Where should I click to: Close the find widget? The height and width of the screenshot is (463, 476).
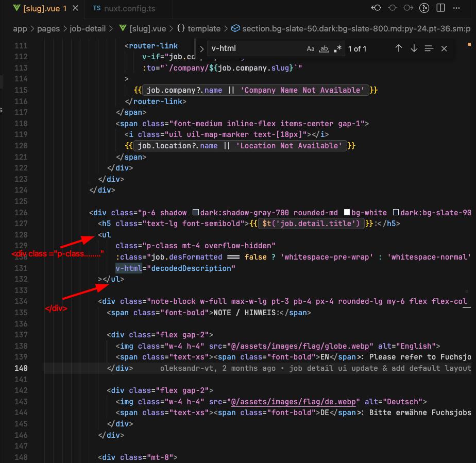click(444, 48)
